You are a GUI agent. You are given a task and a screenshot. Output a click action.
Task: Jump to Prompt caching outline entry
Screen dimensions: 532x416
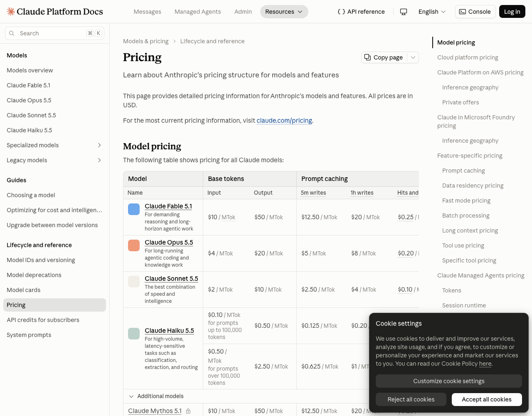tap(463, 171)
